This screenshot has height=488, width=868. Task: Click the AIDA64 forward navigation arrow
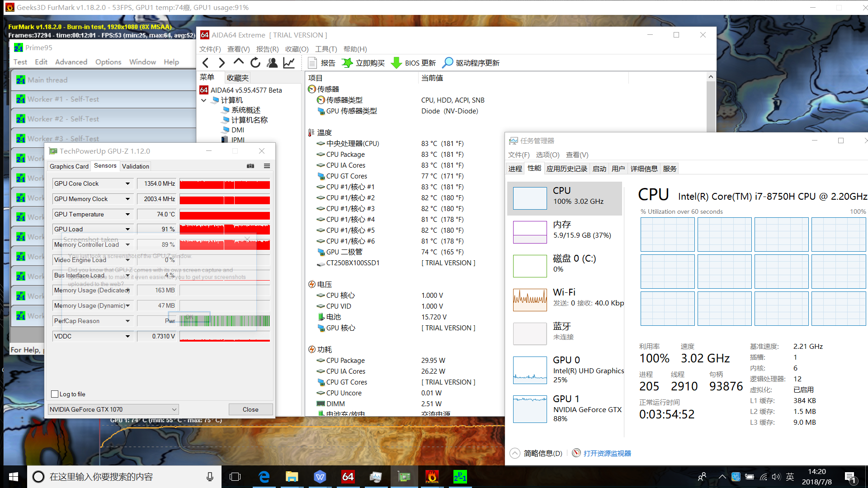point(222,63)
